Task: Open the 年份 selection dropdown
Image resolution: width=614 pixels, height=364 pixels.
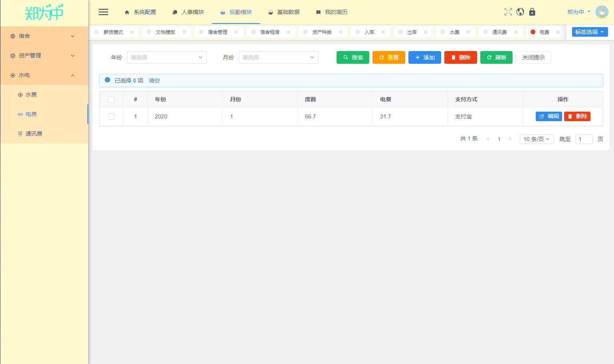Action: (x=166, y=57)
